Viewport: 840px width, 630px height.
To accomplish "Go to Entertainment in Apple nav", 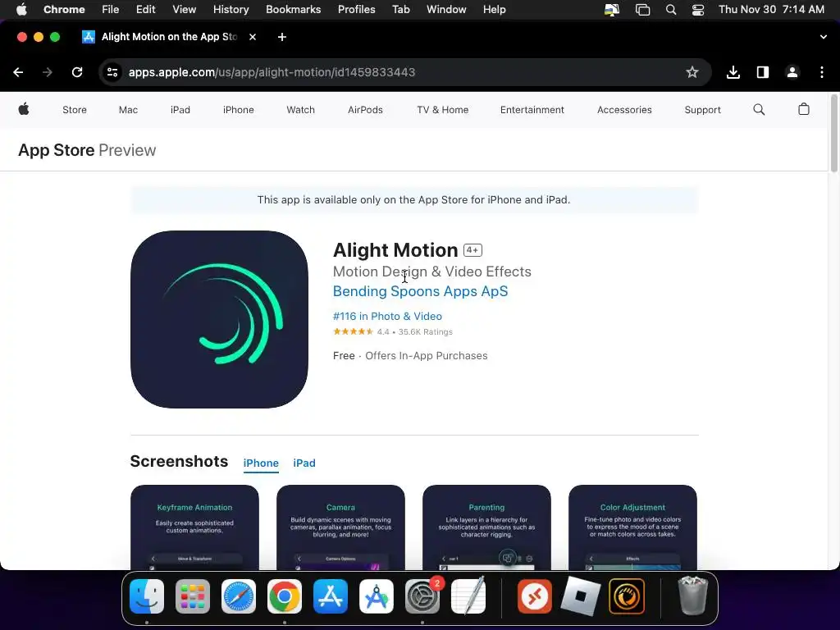I will (532, 110).
